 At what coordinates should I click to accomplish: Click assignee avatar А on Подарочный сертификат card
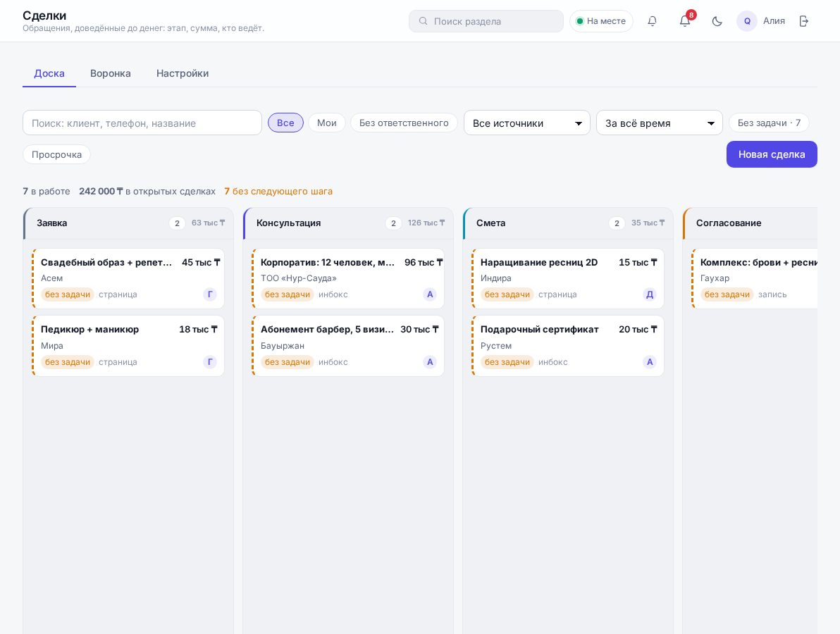coord(650,362)
